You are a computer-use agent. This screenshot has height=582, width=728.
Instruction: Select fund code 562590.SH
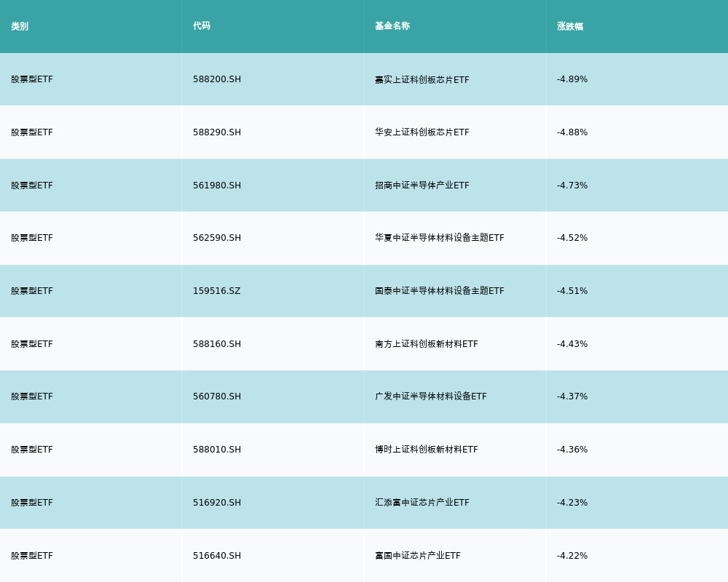217,238
